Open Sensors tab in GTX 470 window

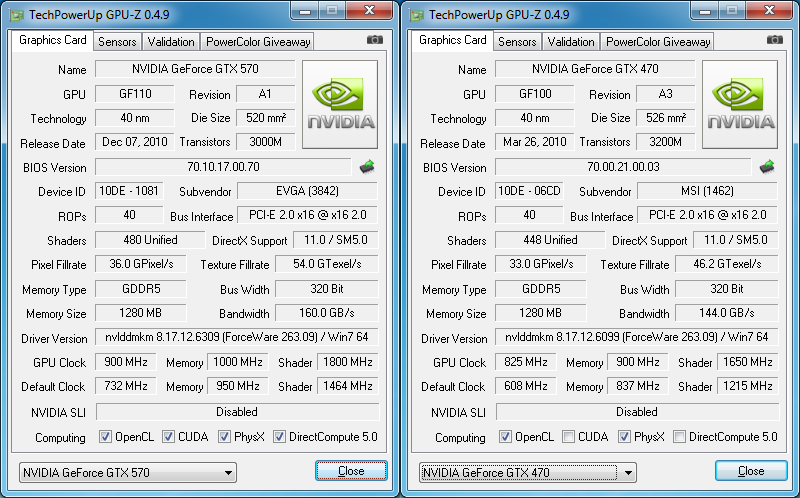[517, 42]
